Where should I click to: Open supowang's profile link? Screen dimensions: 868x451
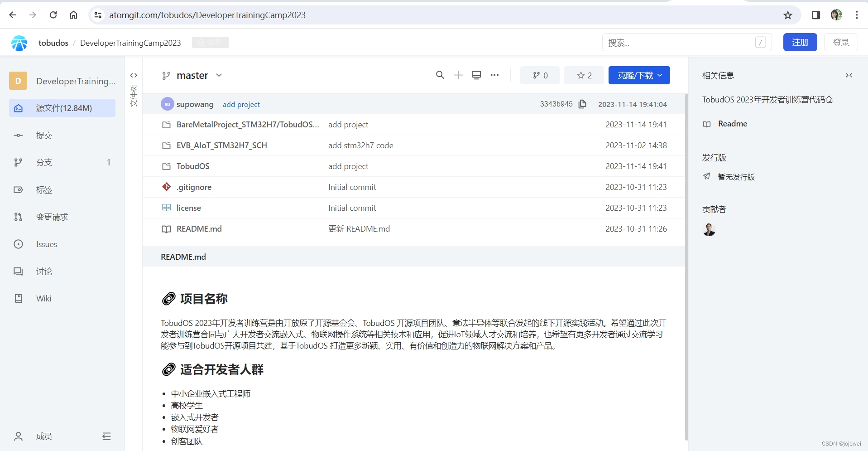pyautogui.click(x=195, y=104)
